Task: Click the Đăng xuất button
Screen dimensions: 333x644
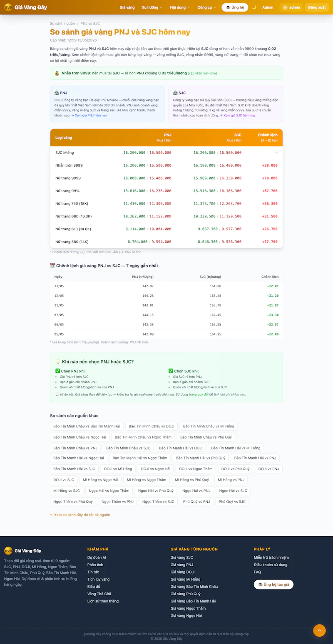Action: (x=317, y=7)
